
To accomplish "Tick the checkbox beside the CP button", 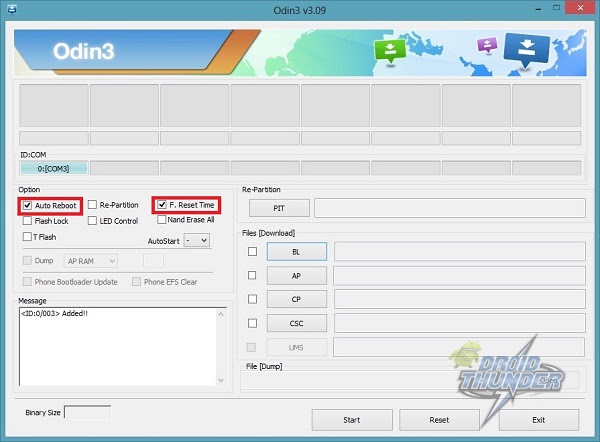I will click(x=252, y=299).
